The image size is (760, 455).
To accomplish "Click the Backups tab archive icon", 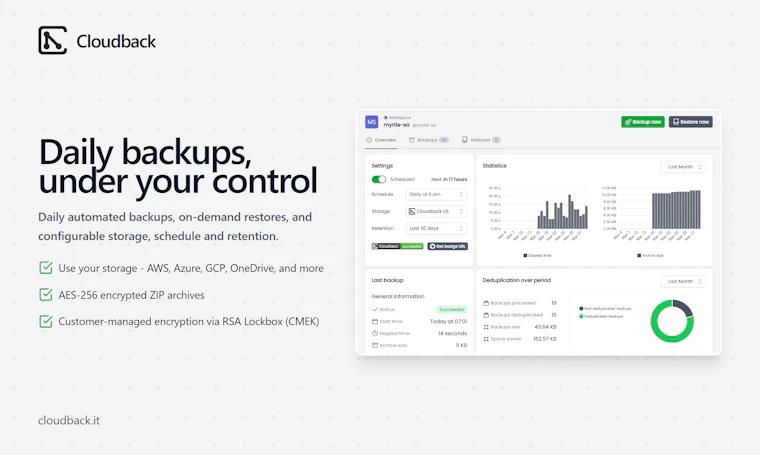I will 412,140.
